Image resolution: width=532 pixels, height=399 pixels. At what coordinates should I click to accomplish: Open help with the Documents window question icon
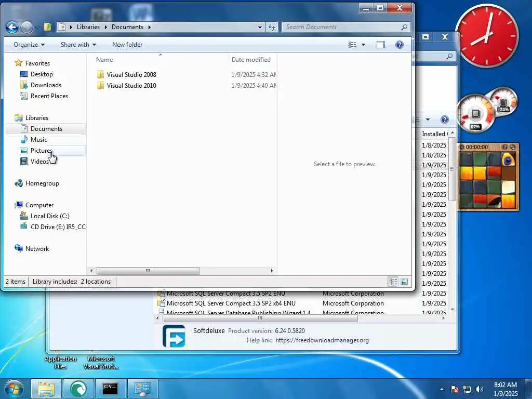(x=400, y=45)
